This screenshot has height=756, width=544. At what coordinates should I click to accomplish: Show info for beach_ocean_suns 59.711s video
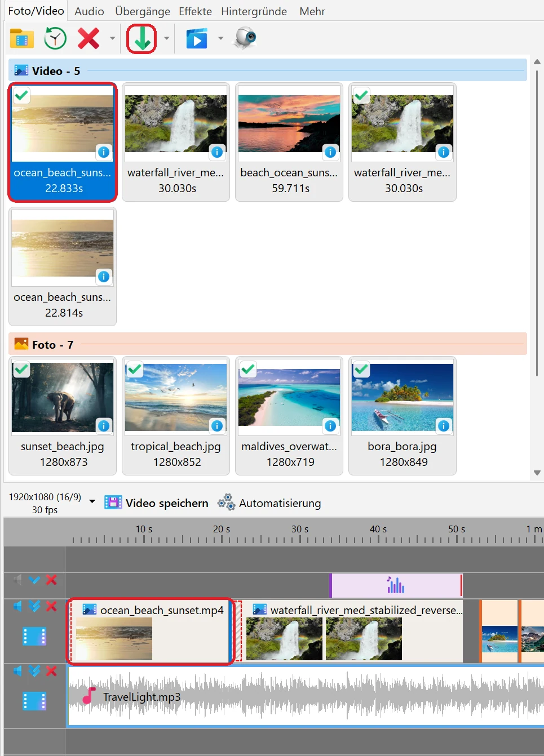[x=330, y=152]
